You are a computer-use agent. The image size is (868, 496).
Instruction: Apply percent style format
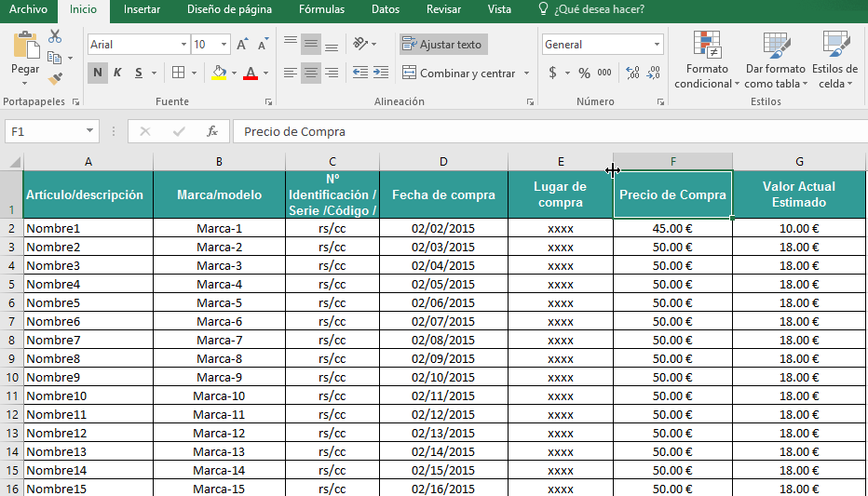[584, 73]
